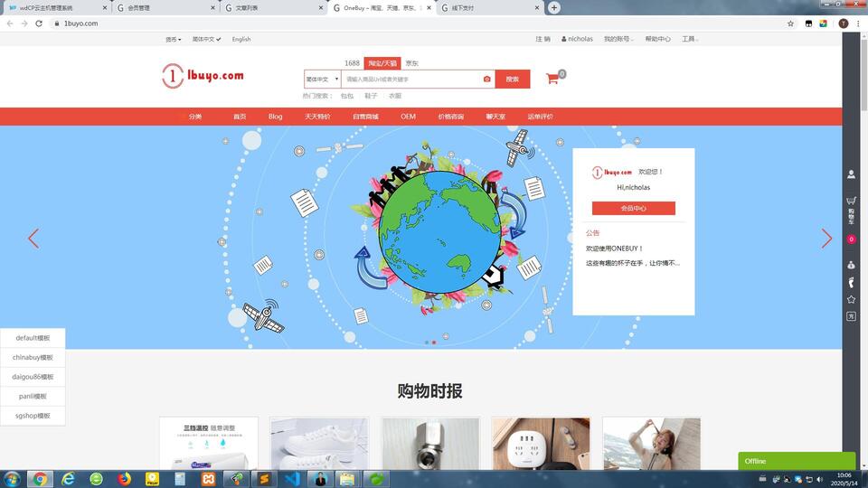
Task: Open 首页 in the navigation bar
Action: coord(240,117)
